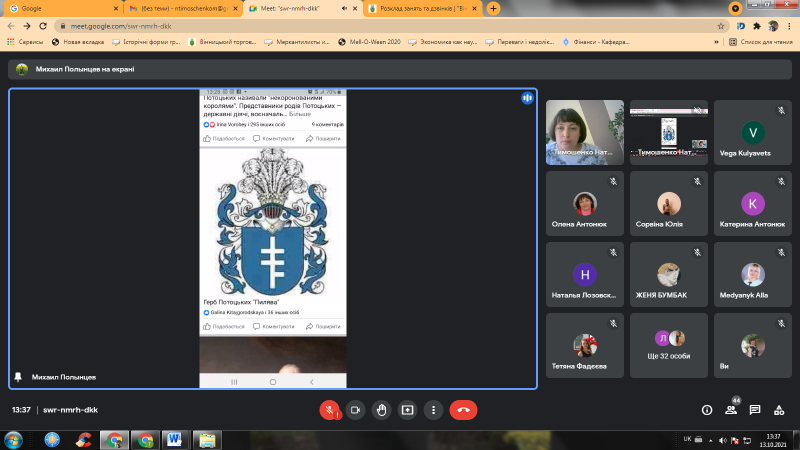This screenshot has width=800, height=450.
Task: Select Наталья Лозовск... participant tile
Action: (x=585, y=274)
